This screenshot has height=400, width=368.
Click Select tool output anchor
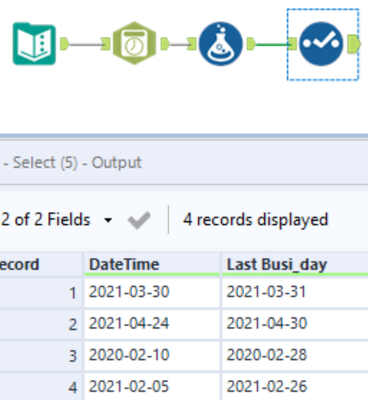354,44
